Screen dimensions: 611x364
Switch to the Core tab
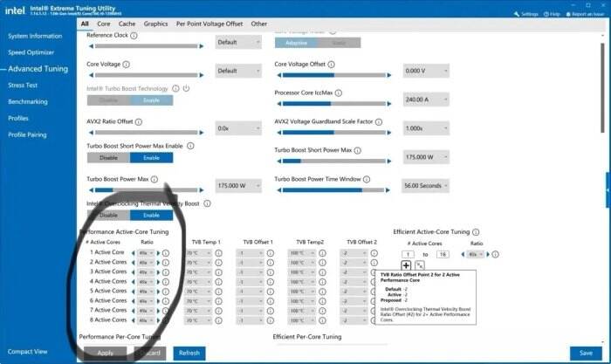(104, 24)
